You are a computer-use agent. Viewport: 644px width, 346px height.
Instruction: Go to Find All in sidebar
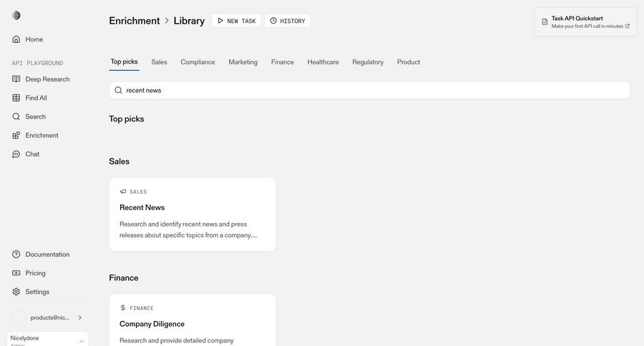36,98
